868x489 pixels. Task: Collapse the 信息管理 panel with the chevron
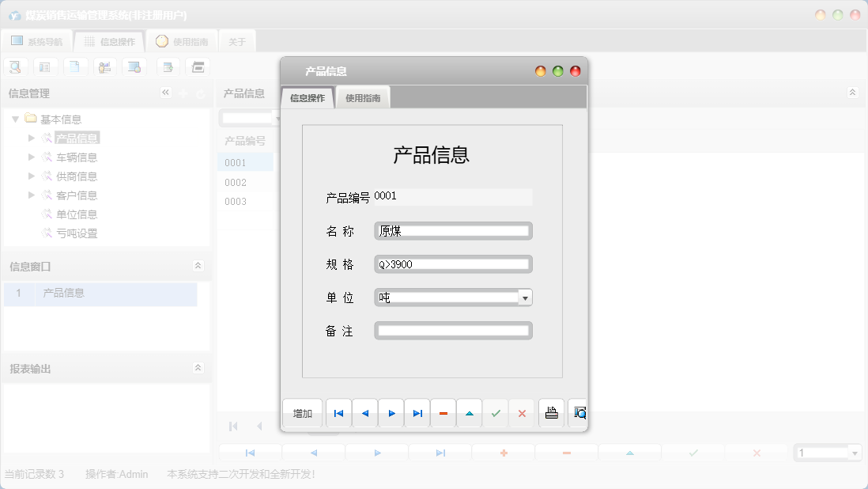coord(166,93)
